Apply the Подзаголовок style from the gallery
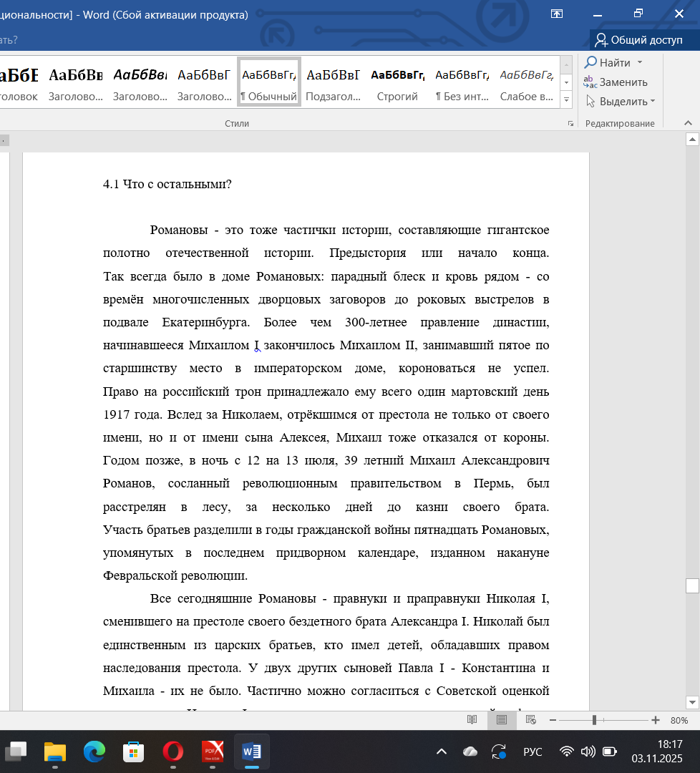Viewport: 700px width, 773px height. click(333, 83)
